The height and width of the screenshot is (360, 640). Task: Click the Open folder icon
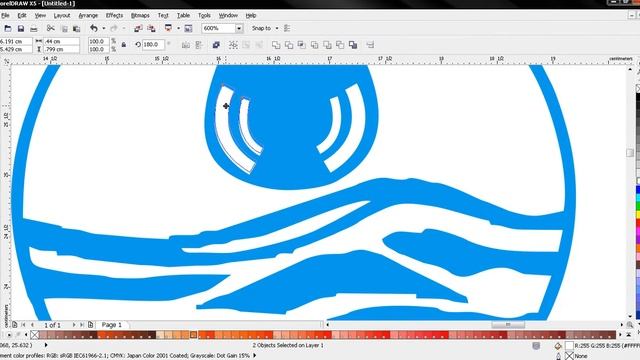[8, 29]
